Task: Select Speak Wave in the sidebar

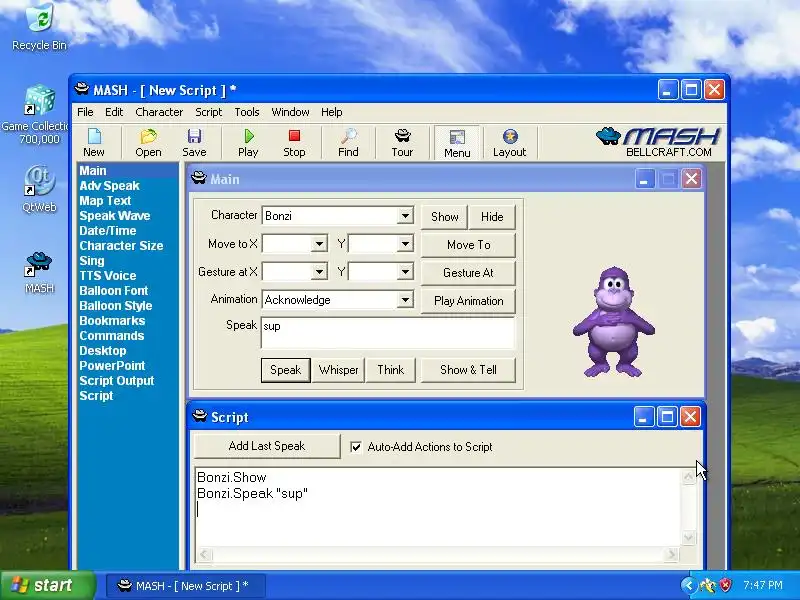Action: tap(115, 216)
